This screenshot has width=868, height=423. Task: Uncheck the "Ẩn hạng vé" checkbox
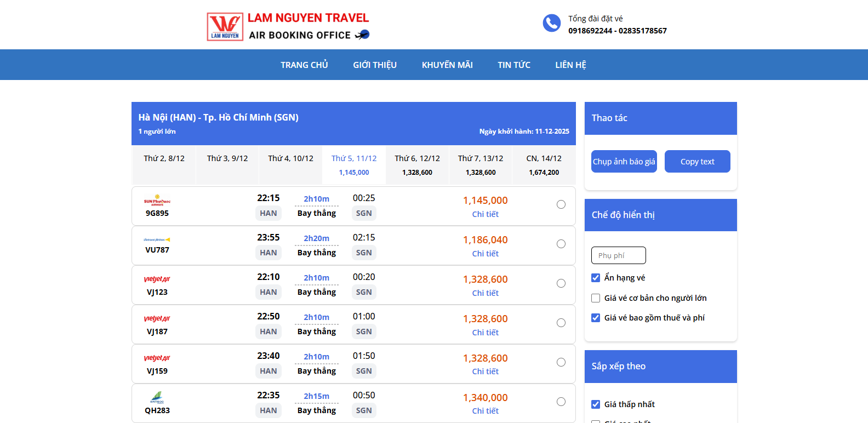pos(596,278)
